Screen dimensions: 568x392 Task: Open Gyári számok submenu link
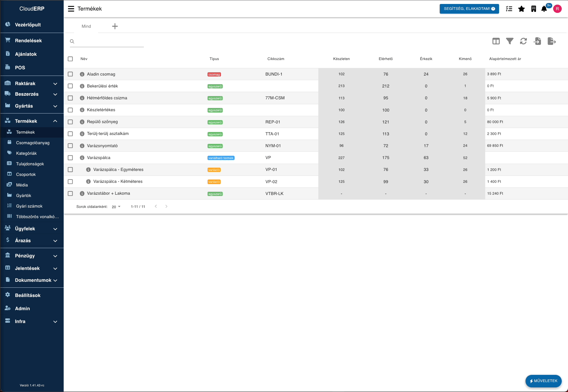coord(32,206)
